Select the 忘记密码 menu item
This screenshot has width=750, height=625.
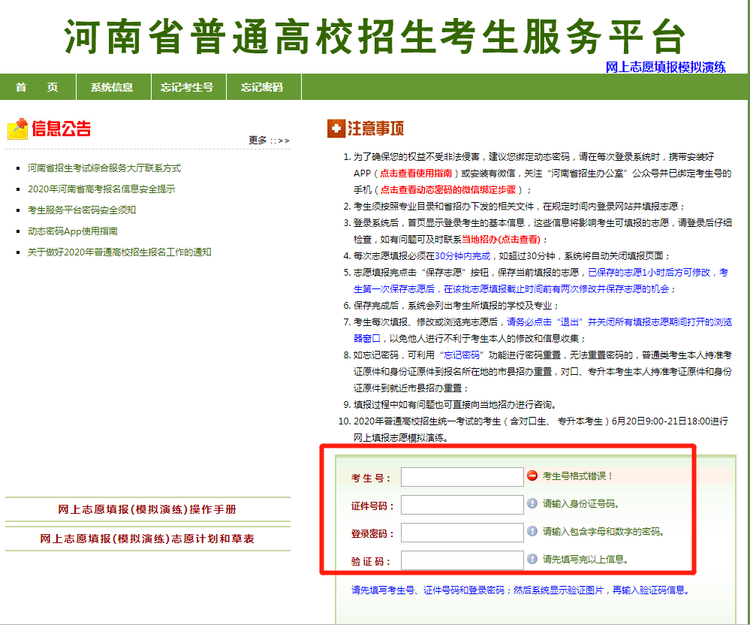(x=262, y=88)
